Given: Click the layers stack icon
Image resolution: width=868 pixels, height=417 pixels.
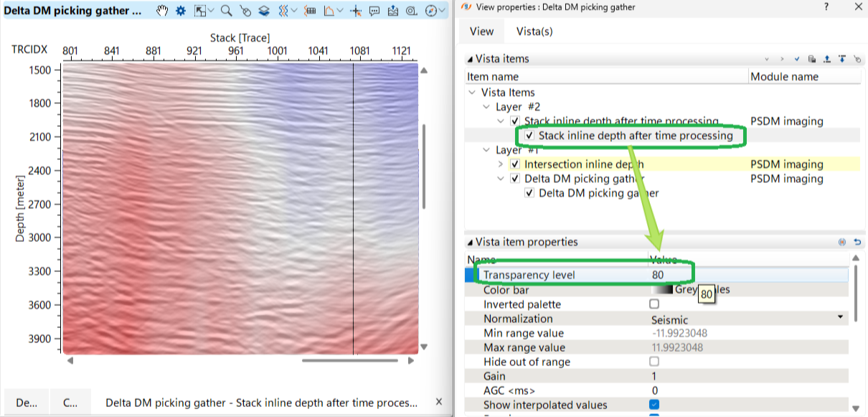Looking at the screenshot, I should click(264, 11).
